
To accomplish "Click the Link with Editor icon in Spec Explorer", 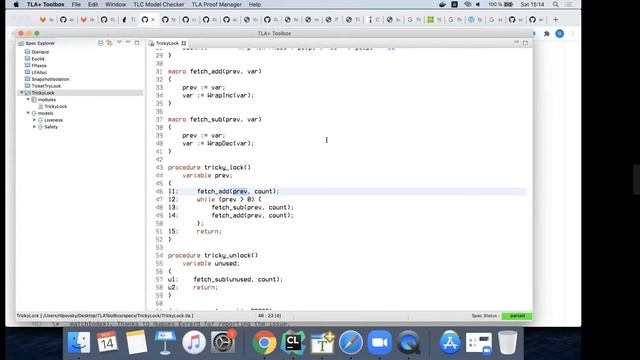I will tap(109, 43).
